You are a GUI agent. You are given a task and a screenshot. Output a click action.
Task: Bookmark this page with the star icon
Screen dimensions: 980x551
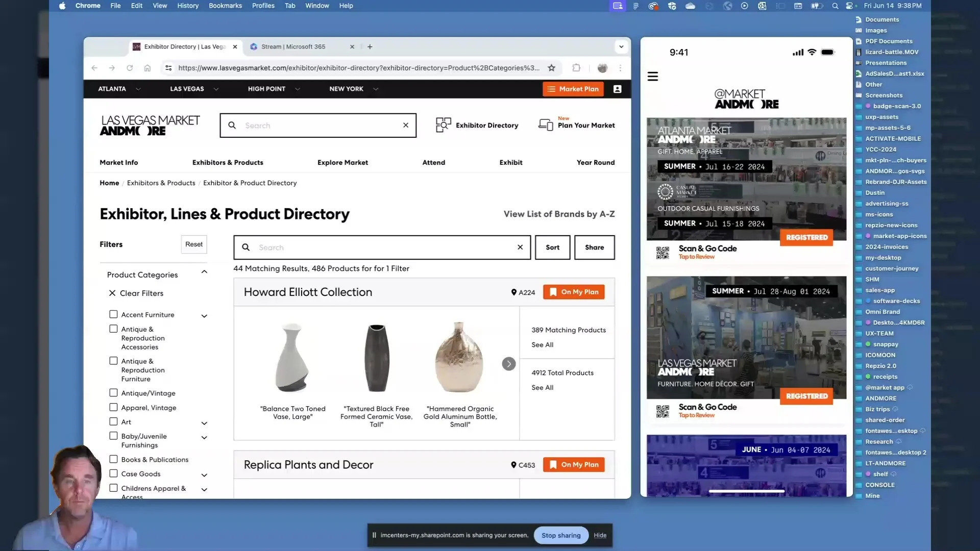(551, 68)
